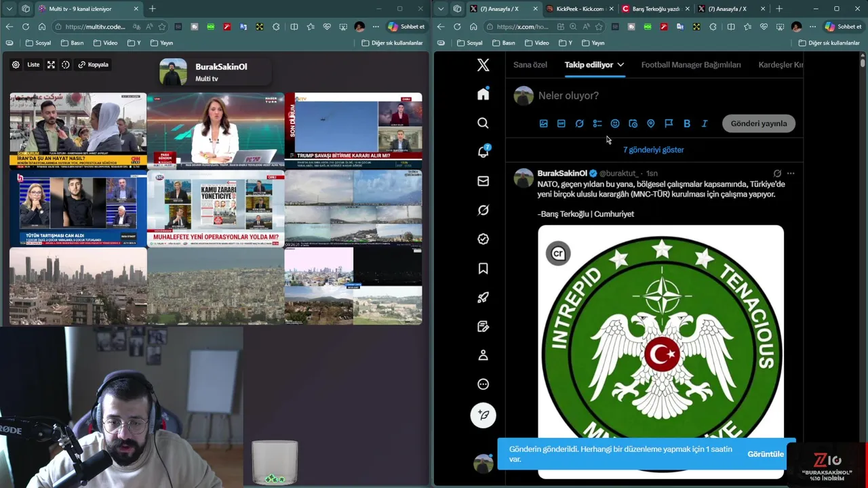Open Grok in the X sidebar
Image resolution: width=868 pixels, height=488 pixels.
click(x=483, y=210)
